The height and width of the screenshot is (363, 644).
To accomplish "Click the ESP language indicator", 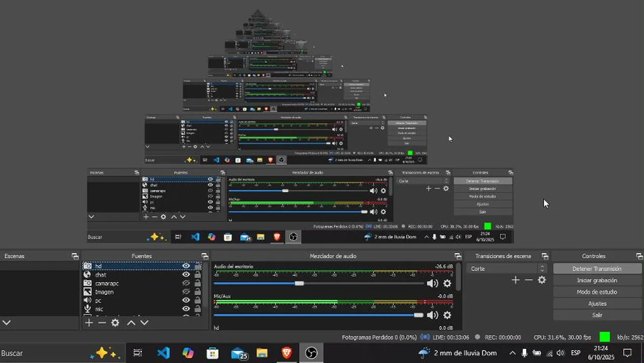I will (x=575, y=353).
